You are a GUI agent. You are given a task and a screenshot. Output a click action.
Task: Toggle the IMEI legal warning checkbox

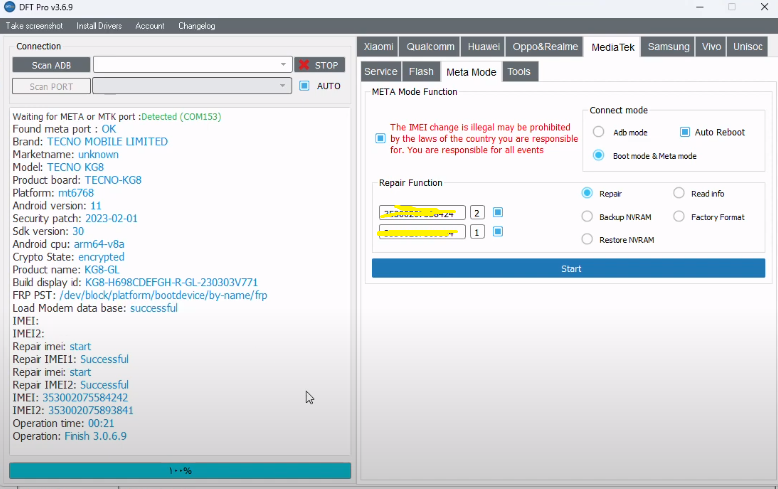(380, 139)
